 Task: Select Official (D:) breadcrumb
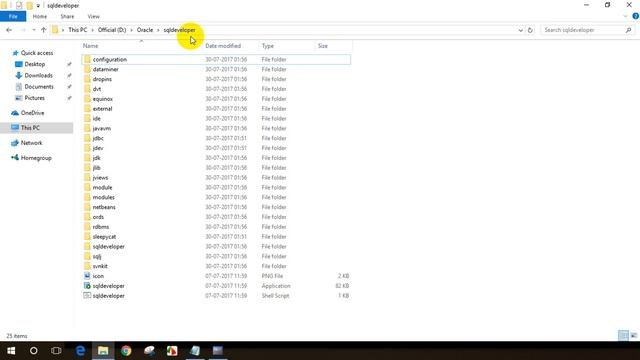click(112, 30)
